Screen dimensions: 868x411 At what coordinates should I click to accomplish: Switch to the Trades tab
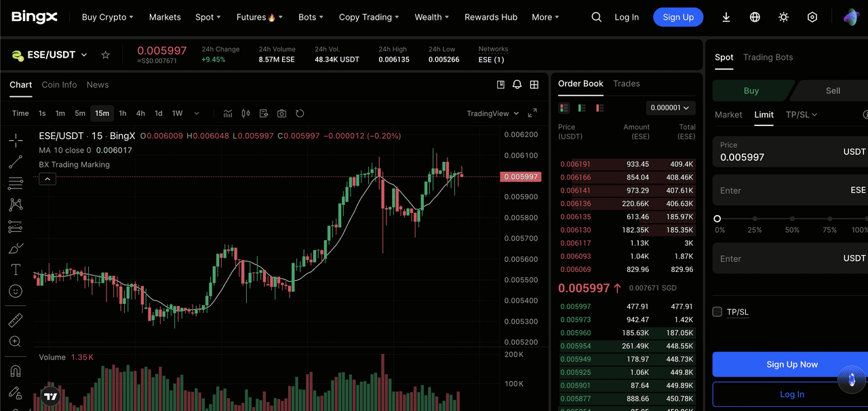626,83
